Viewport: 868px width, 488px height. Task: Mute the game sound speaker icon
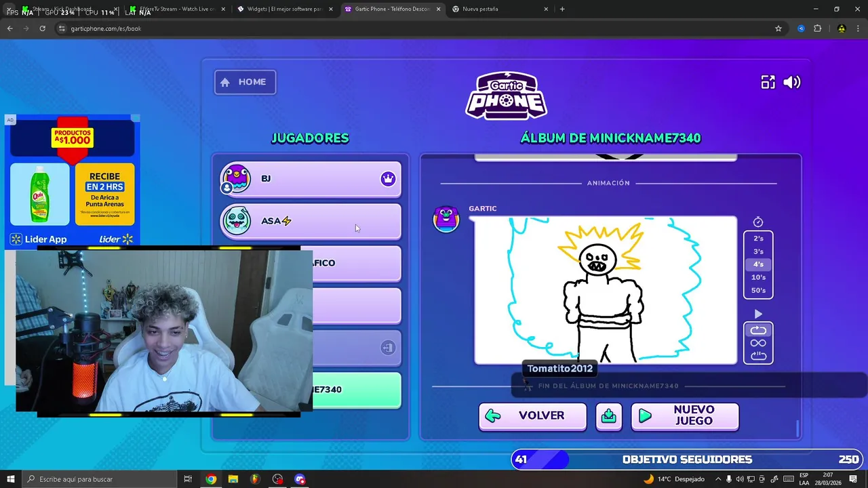pyautogui.click(x=791, y=82)
